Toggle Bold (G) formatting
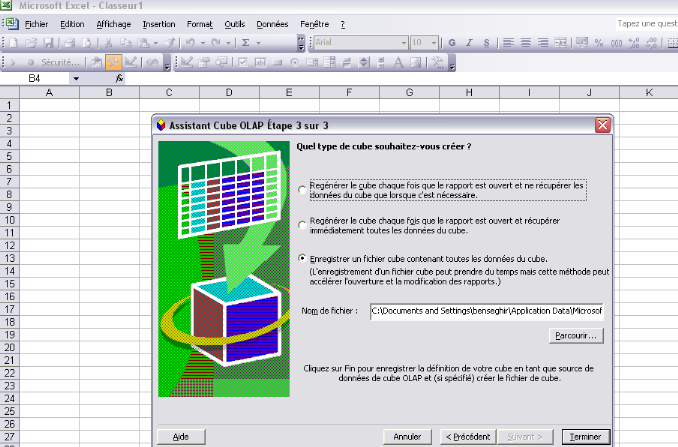The height and width of the screenshot is (447, 678). pyautogui.click(x=452, y=43)
